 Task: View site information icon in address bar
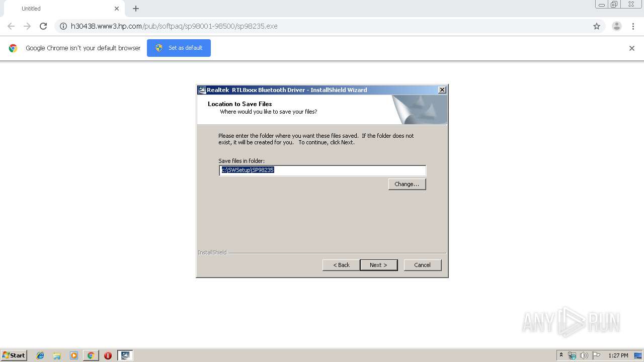[x=63, y=26]
